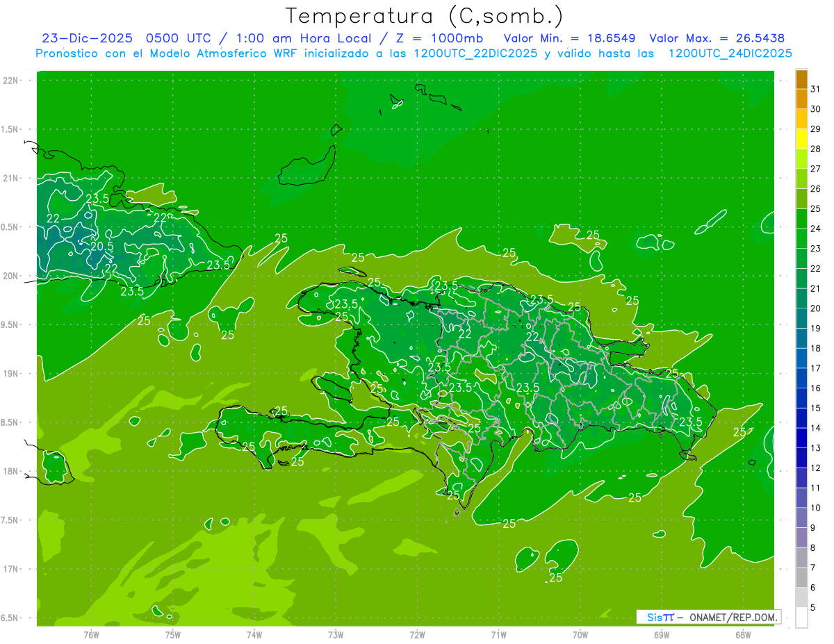Image resolution: width=834 pixels, height=644 pixels.
Task: Click the '18N' latitude axis label
Action: [10, 471]
